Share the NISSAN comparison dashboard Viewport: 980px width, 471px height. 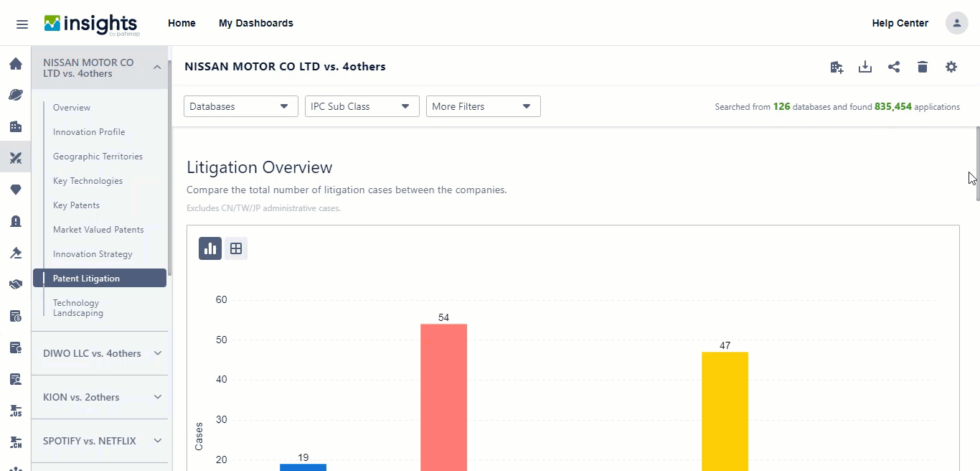tap(894, 66)
